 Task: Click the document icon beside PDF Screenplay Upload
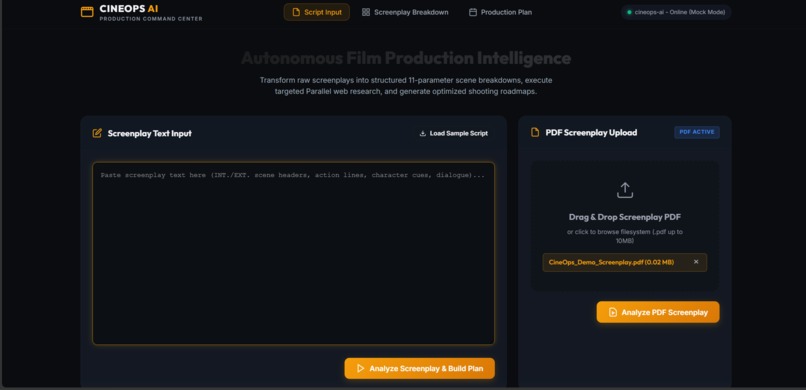click(535, 133)
